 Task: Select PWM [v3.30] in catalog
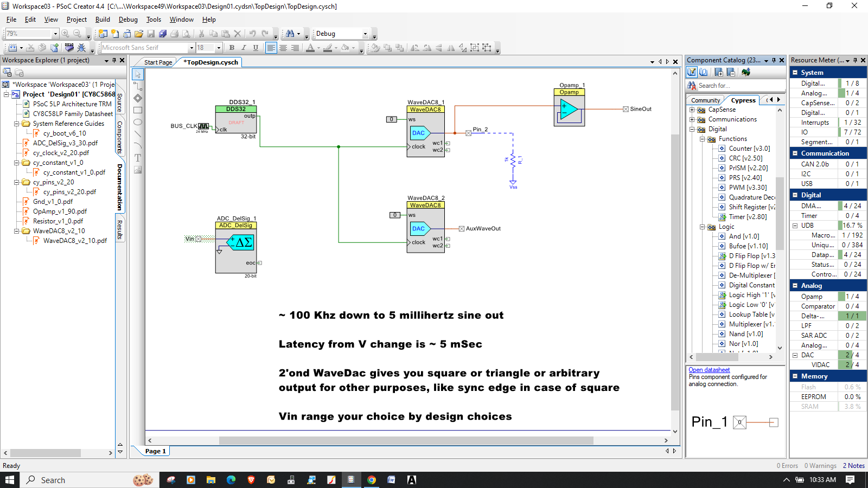(x=748, y=188)
